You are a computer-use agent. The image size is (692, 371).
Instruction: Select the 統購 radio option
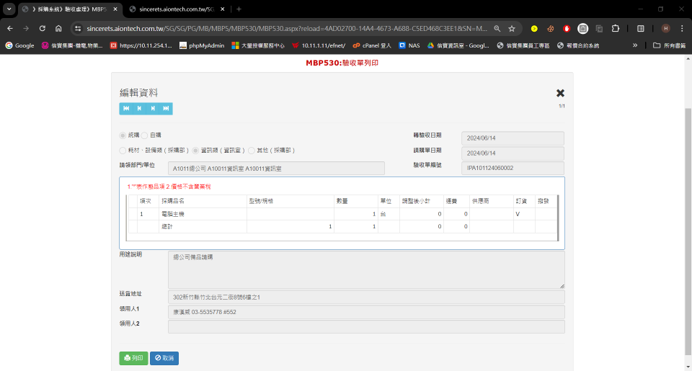(123, 135)
